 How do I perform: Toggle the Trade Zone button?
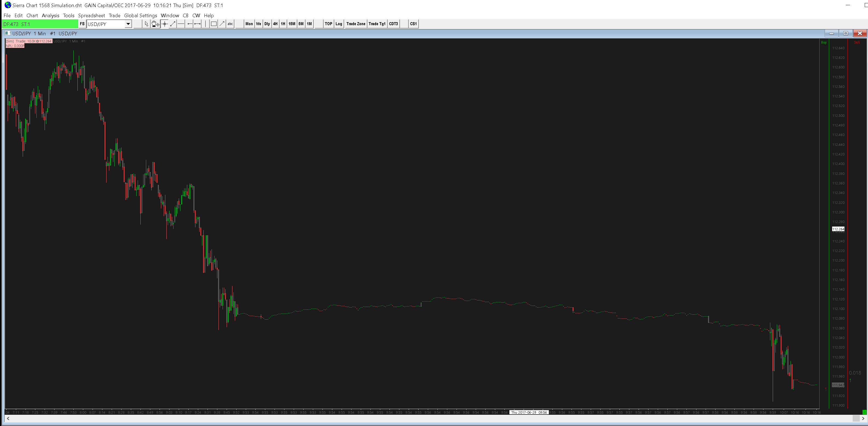point(356,24)
